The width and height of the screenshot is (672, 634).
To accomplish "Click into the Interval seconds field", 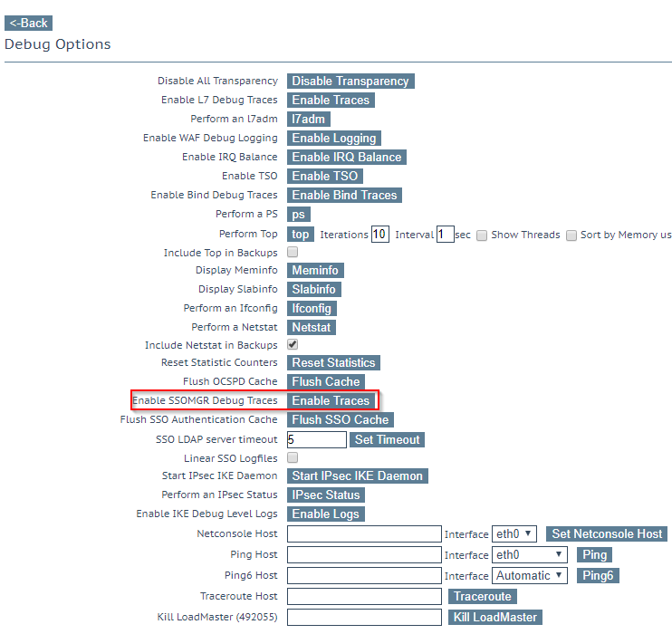I will click(446, 235).
